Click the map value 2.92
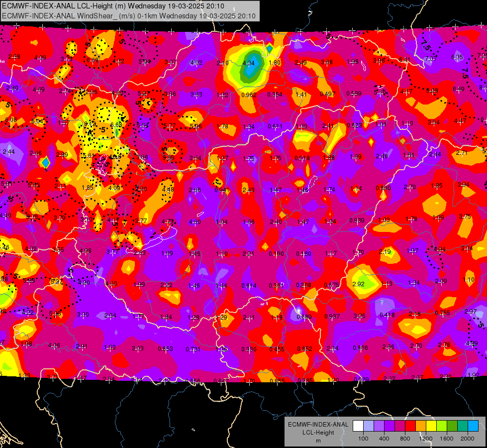The width and height of the screenshot is (487, 448). coord(359,284)
